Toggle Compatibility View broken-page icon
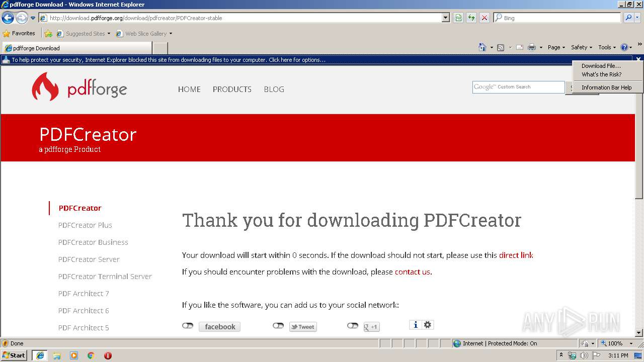This screenshot has height=362, width=644. pyautogui.click(x=458, y=18)
